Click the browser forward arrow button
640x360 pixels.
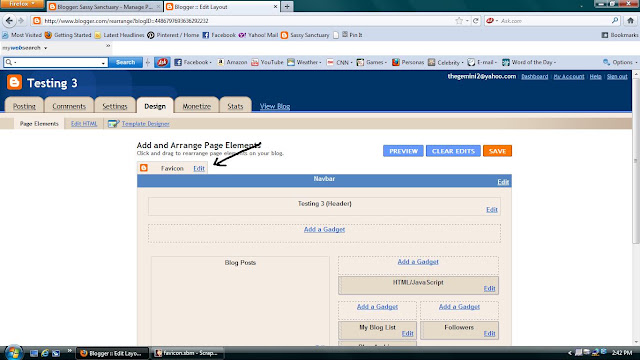[21, 20]
